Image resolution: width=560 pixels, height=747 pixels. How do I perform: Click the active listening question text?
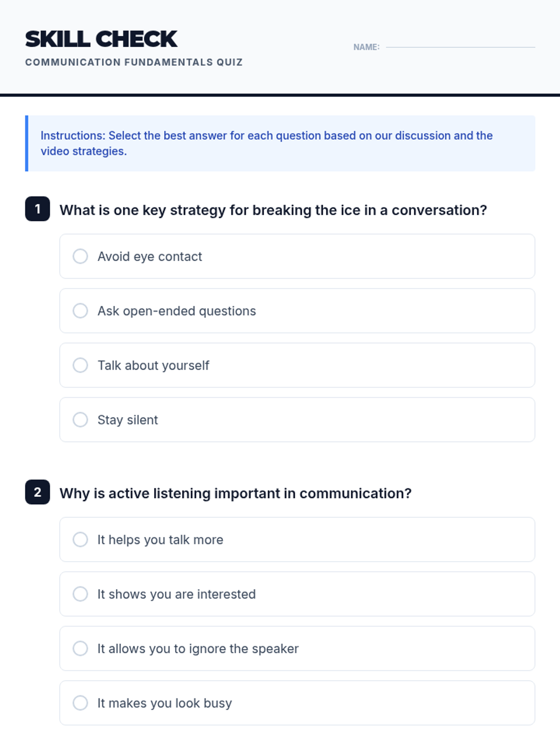235,493
